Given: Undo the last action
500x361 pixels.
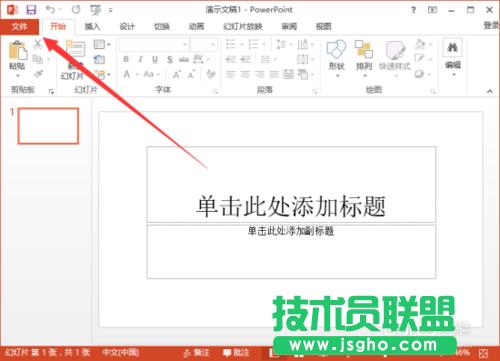Looking at the screenshot, I should click(x=51, y=10).
